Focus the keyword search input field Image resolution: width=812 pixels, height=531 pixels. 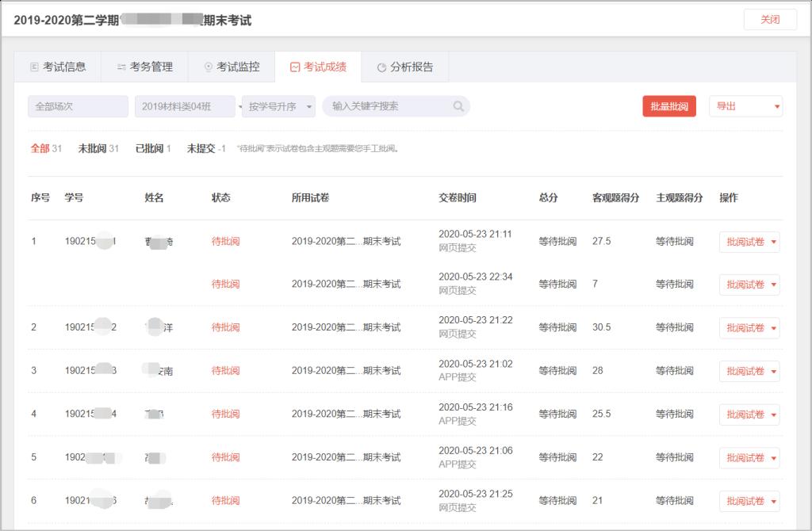point(389,106)
